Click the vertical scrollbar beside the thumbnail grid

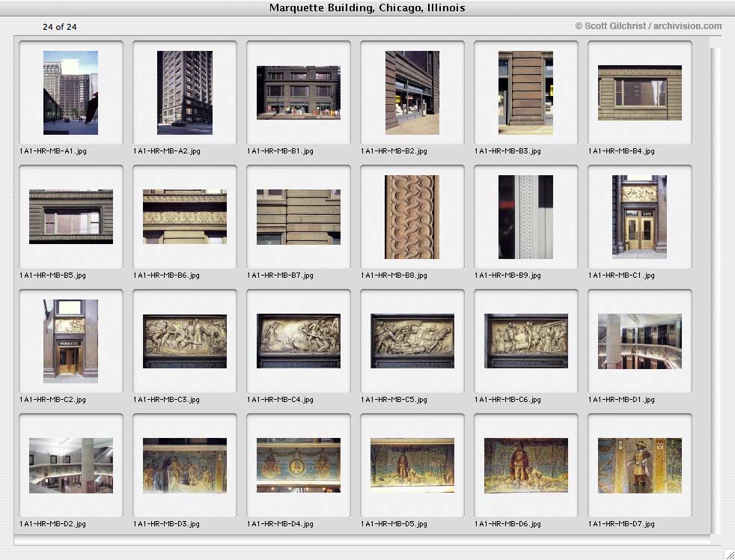pyautogui.click(x=716, y=290)
